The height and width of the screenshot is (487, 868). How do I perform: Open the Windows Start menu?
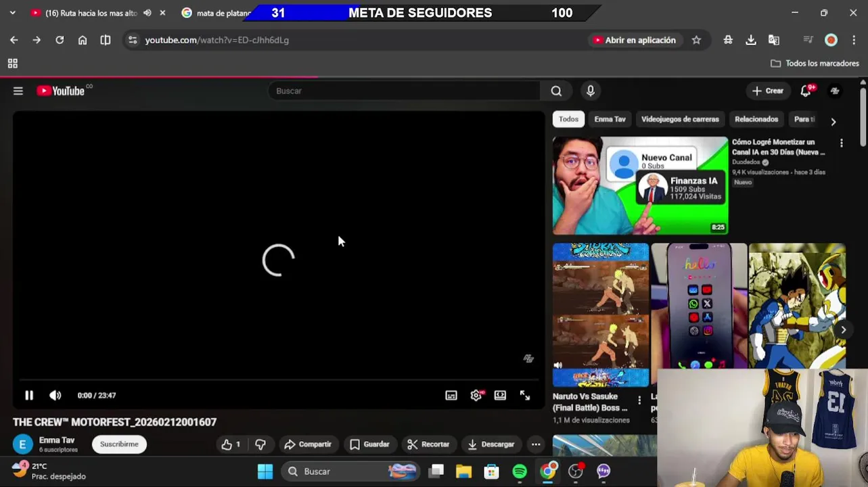pyautogui.click(x=265, y=471)
